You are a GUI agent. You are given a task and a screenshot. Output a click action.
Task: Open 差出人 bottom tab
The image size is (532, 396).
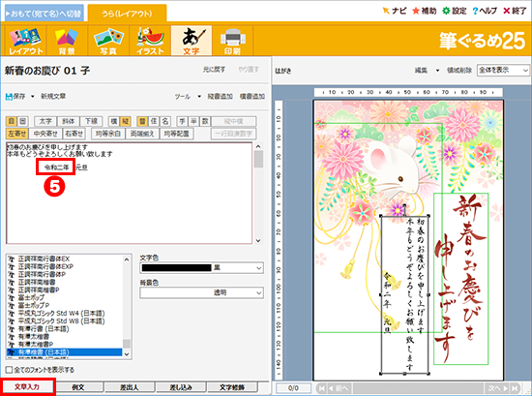(130, 387)
